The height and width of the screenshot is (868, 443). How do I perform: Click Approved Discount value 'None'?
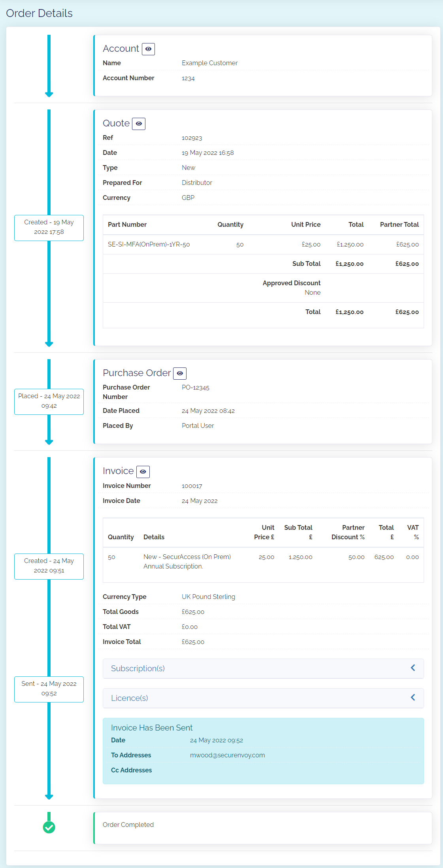point(313,293)
